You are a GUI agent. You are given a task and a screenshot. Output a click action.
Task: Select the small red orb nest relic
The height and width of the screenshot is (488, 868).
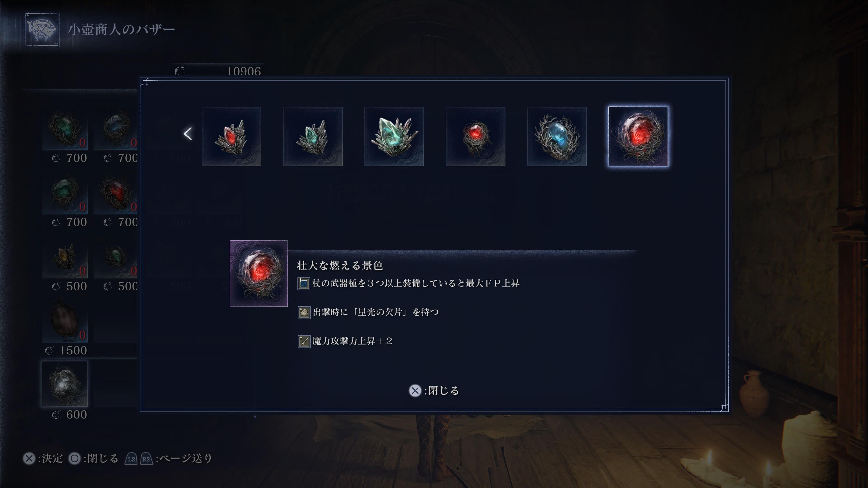pyautogui.click(x=475, y=136)
